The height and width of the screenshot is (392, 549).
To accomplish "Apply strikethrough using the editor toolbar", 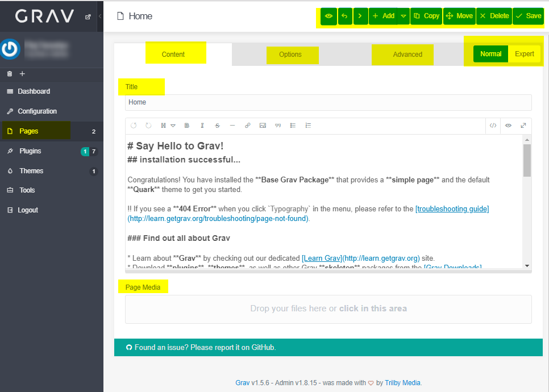I will [217, 126].
